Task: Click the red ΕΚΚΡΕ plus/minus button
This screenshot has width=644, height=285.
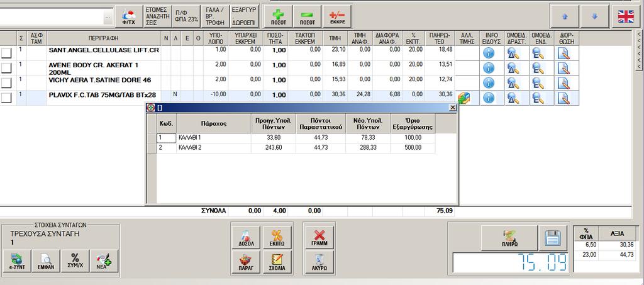Action: (x=337, y=17)
